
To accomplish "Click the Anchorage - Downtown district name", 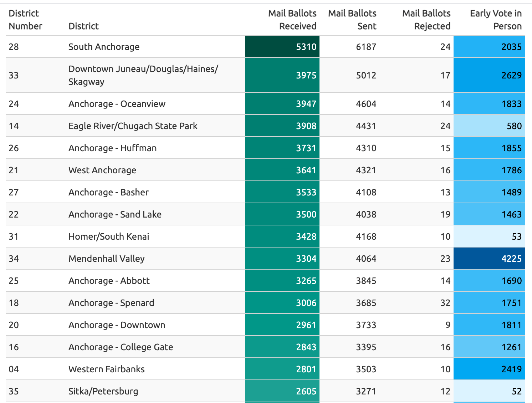I will pyautogui.click(x=117, y=325).
